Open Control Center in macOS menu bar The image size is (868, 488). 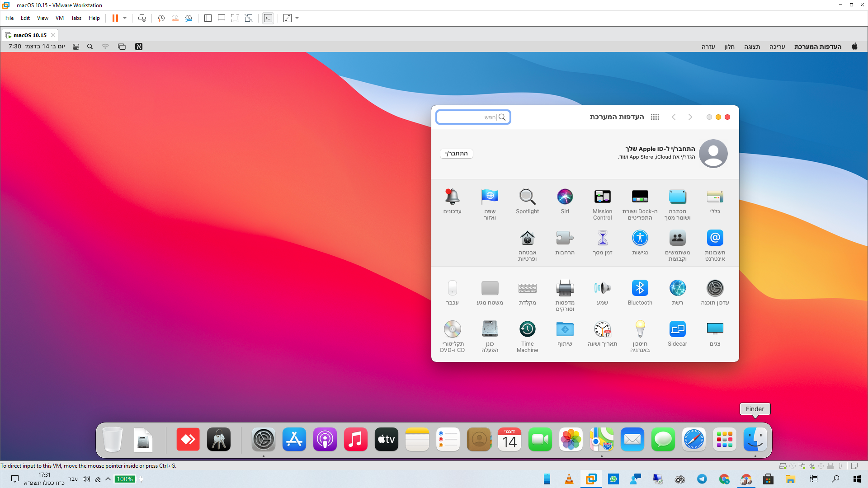pos(76,47)
